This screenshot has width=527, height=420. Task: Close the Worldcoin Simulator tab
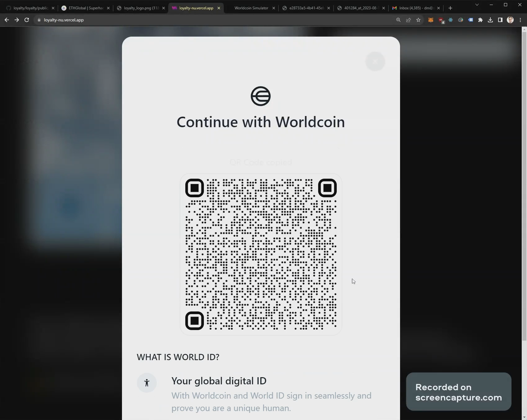(274, 8)
